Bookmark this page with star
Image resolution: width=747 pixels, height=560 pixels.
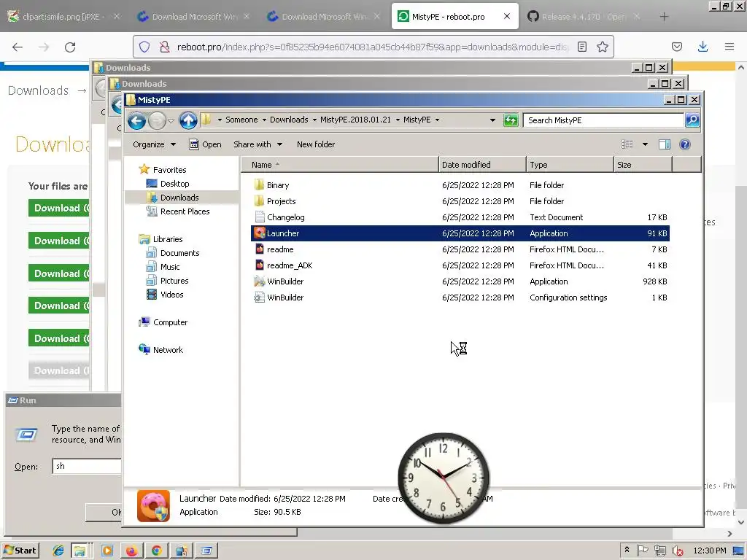coord(602,47)
